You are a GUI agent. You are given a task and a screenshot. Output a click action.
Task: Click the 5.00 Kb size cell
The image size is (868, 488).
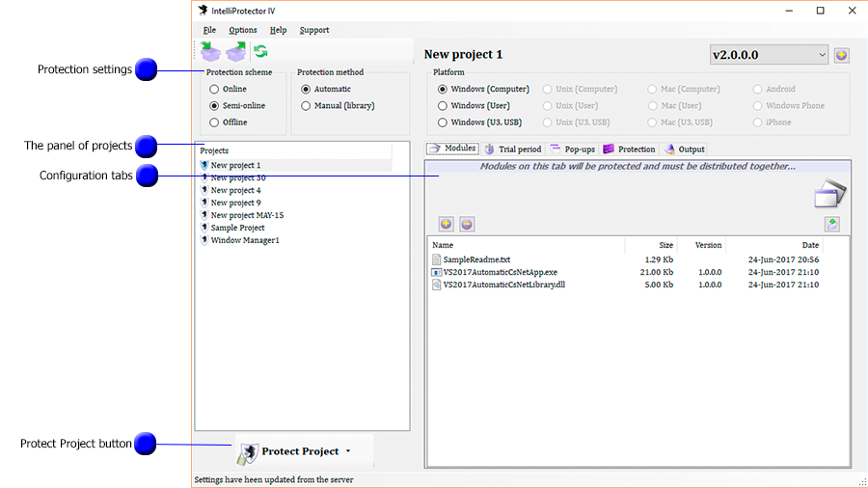pos(659,285)
